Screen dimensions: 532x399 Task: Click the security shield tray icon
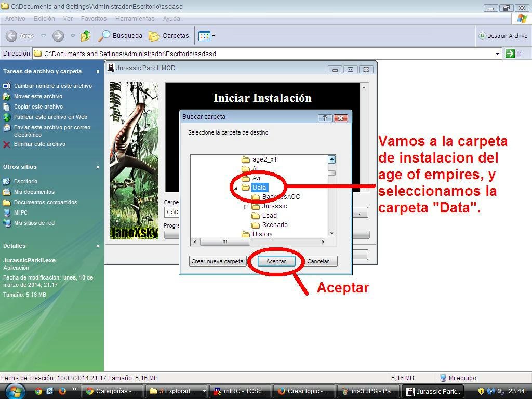point(481,391)
